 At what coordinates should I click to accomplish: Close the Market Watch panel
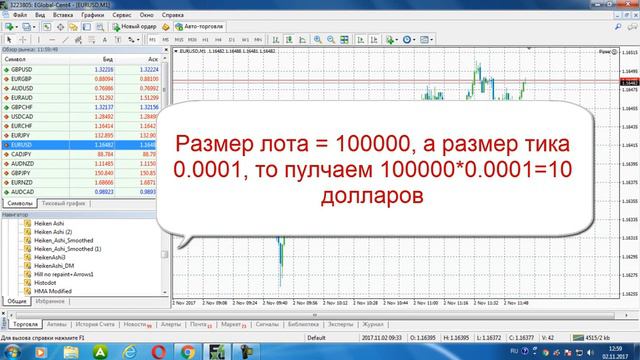[166, 50]
